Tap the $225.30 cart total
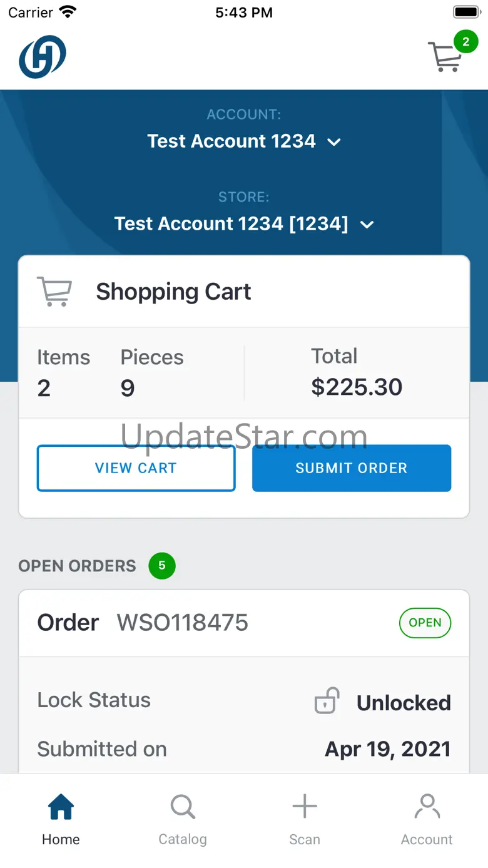This screenshot has height=868, width=488. [x=357, y=387]
